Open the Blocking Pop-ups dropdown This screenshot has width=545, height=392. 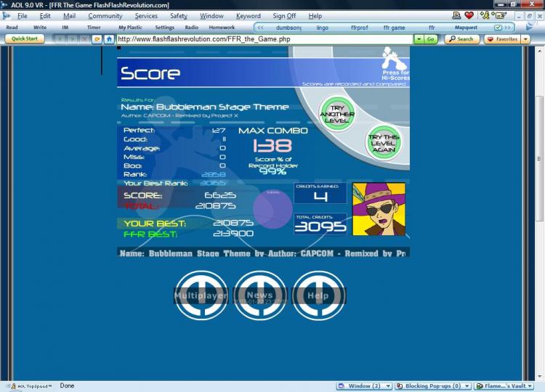click(x=467, y=386)
